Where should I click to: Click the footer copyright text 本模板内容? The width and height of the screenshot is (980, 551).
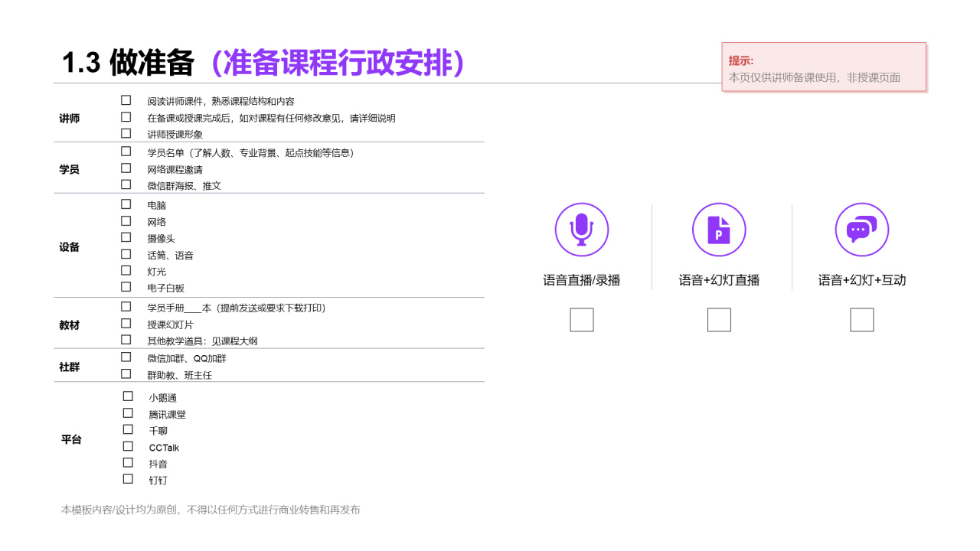coord(211,510)
